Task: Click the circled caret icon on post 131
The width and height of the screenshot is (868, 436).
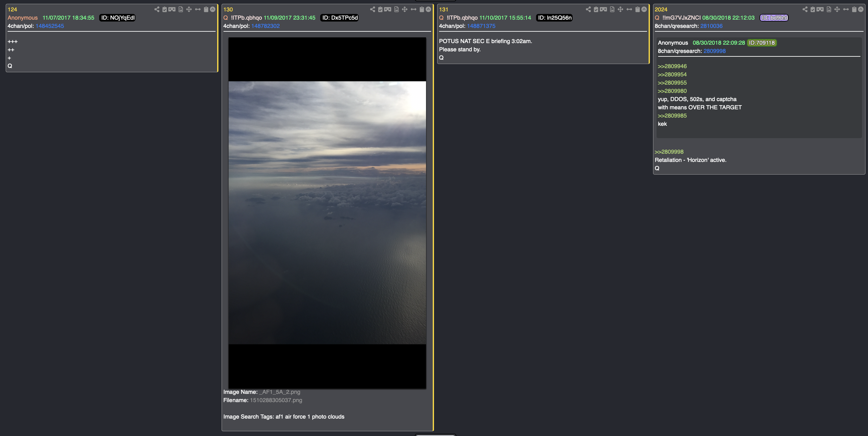Action: [x=644, y=10]
